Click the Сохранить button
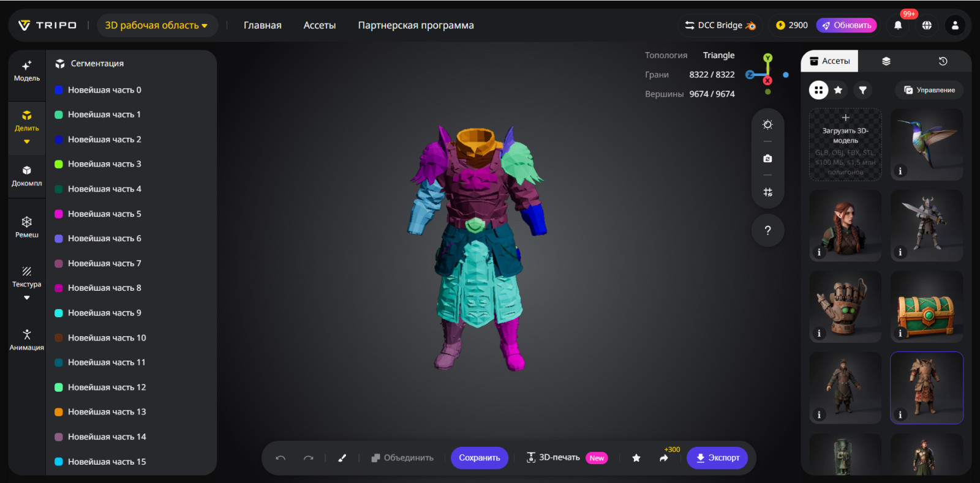The height and width of the screenshot is (483, 980). tap(479, 458)
